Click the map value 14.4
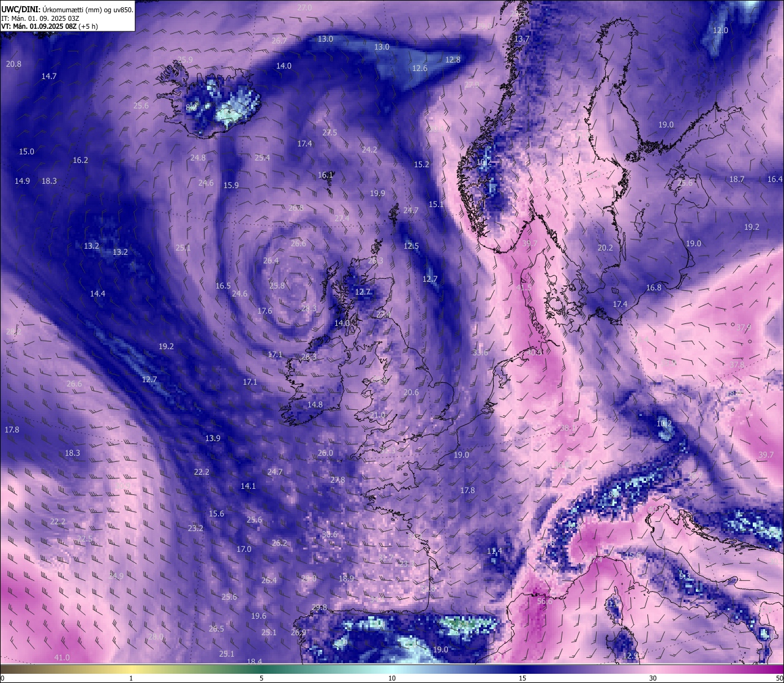Image resolution: width=784 pixels, height=683 pixels. click(x=97, y=293)
